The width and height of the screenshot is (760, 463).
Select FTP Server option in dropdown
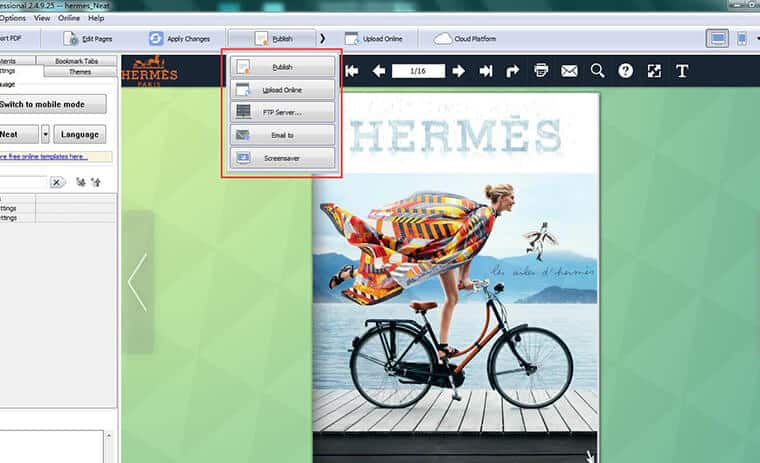pyautogui.click(x=283, y=112)
